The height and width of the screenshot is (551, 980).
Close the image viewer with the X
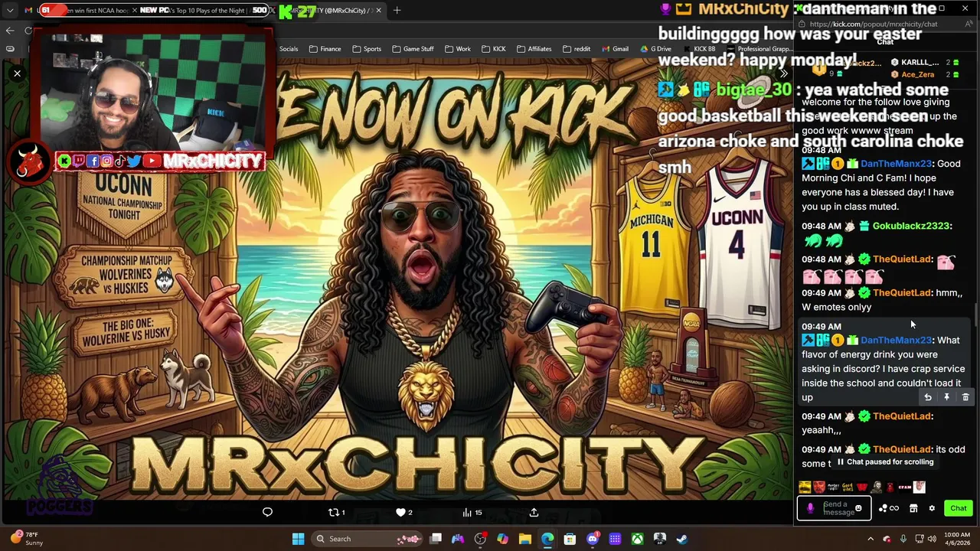click(x=17, y=73)
